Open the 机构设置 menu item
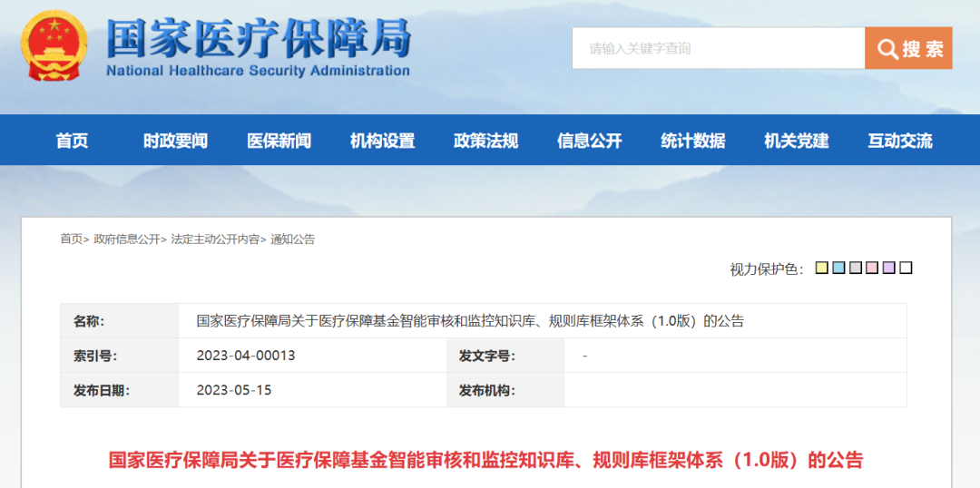The image size is (980, 488). [x=383, y=142]
